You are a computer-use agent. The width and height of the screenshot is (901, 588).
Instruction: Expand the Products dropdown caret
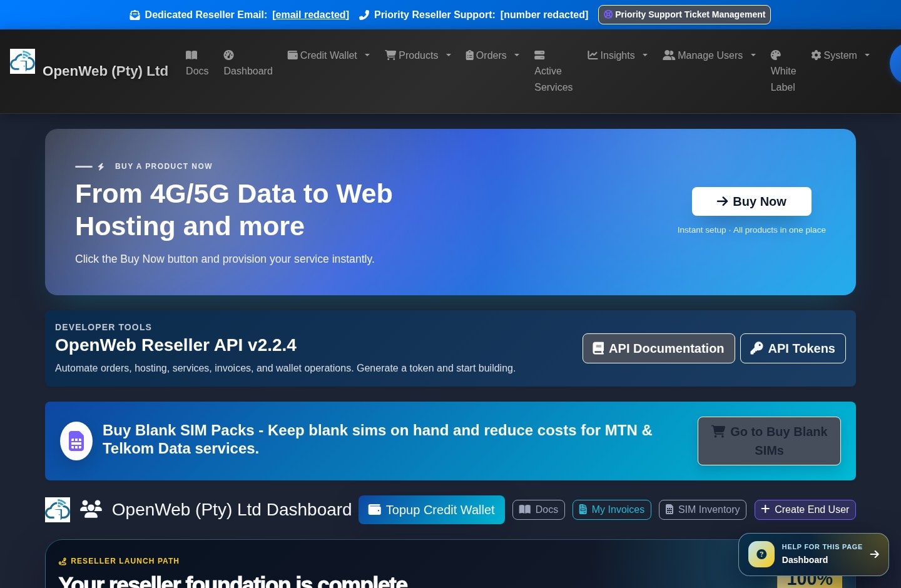click(x=449, y=55)
